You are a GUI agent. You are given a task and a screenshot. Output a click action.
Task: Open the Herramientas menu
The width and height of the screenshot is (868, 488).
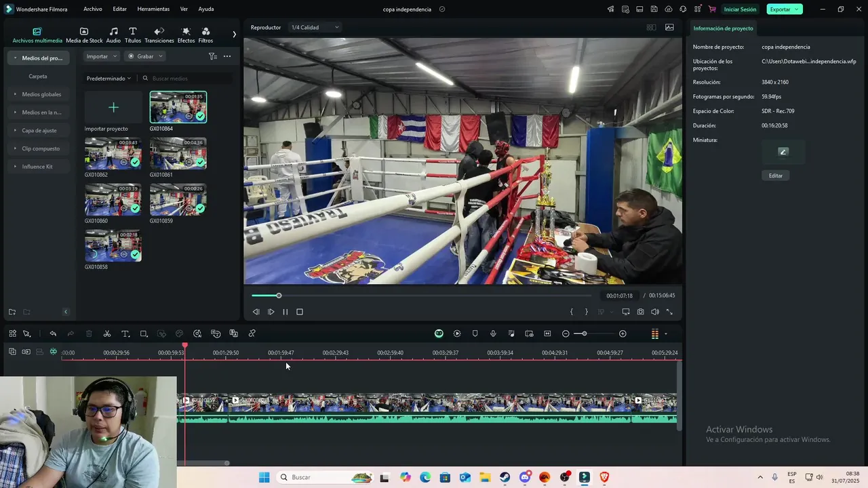(153, 9)
